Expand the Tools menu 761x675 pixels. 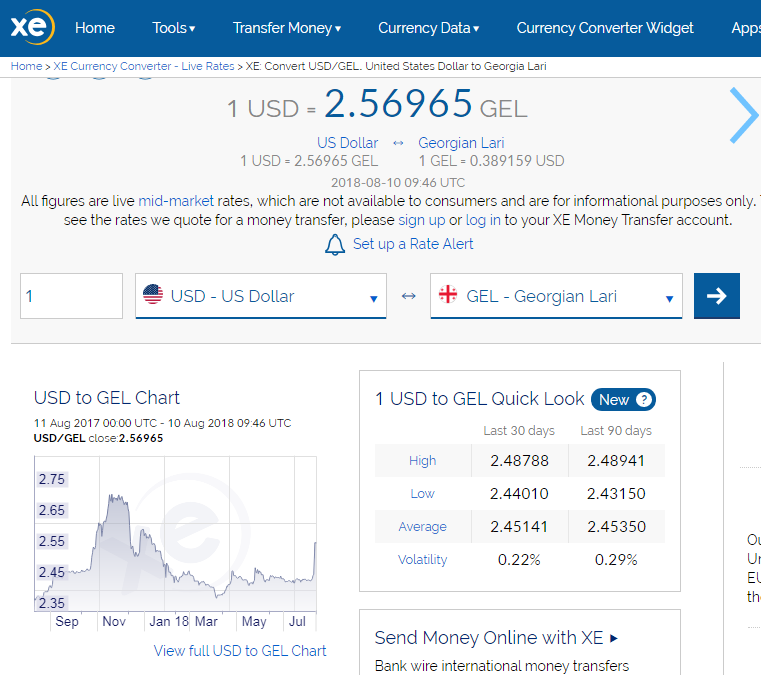[174, 28]
